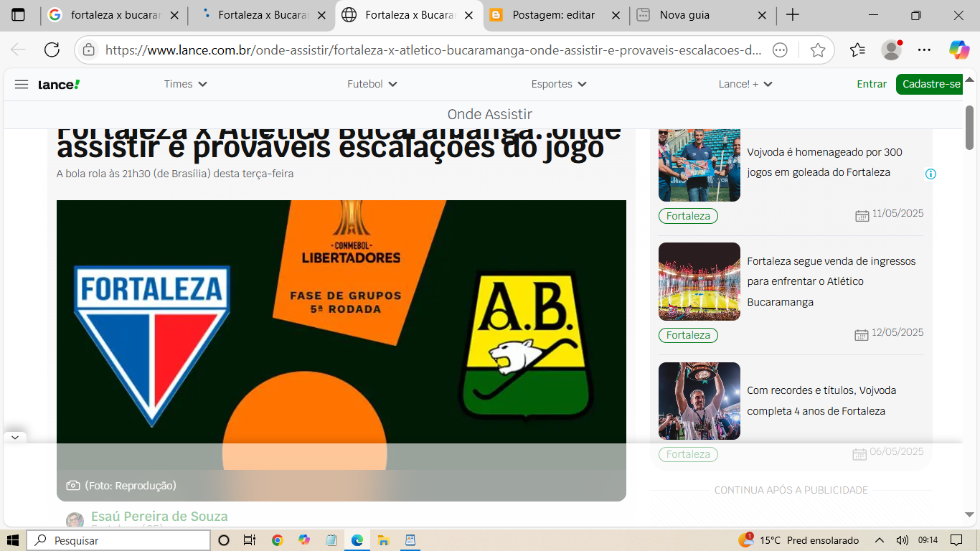
Task: Open the notification center icon
Action: (x=956, y=540)
